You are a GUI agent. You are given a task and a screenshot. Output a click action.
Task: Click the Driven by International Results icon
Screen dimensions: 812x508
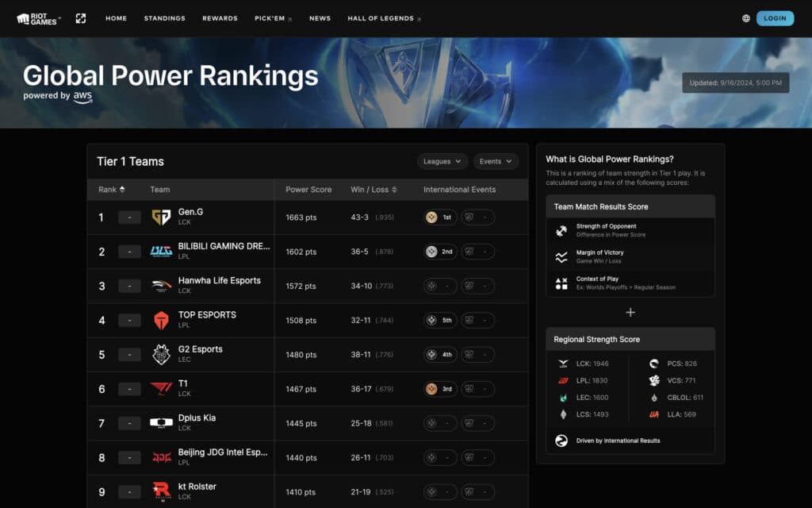point(563,439)
